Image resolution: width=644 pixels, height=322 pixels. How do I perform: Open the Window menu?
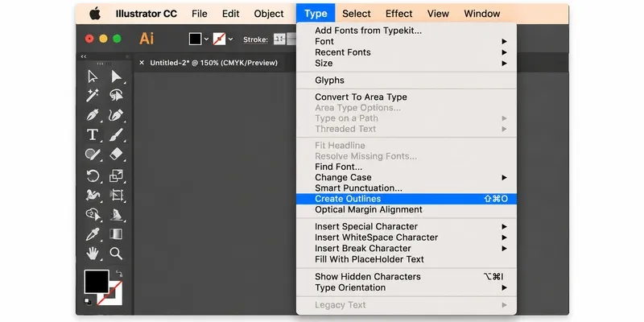tap(481, 14)
